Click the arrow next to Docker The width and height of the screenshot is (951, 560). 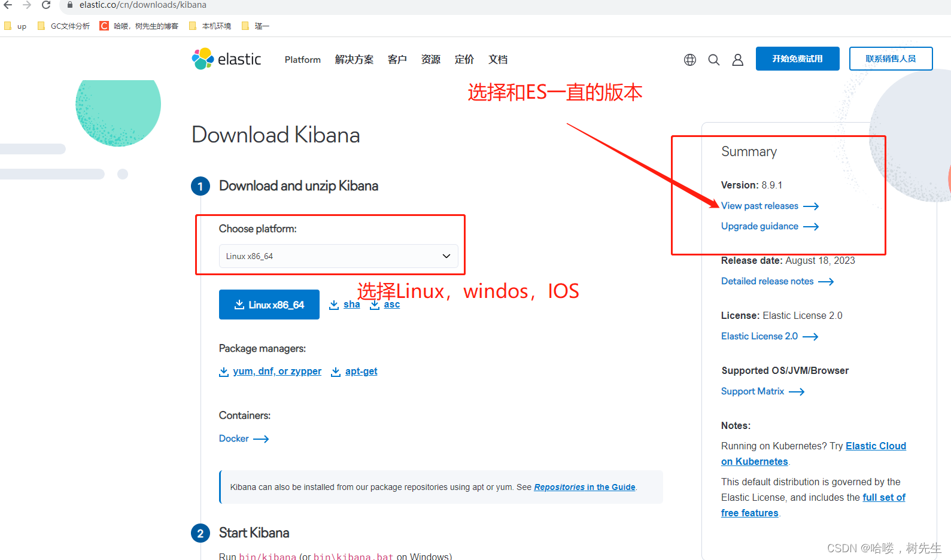(261, 439)
